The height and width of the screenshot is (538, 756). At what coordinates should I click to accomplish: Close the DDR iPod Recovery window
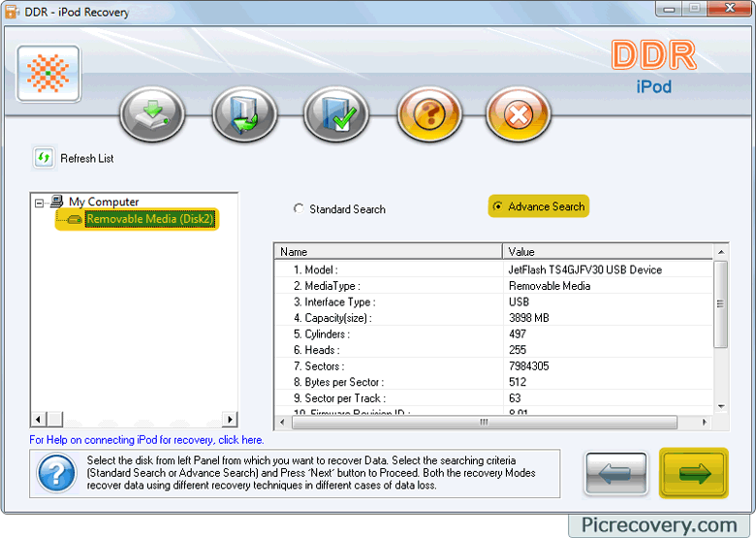point(730,9)
